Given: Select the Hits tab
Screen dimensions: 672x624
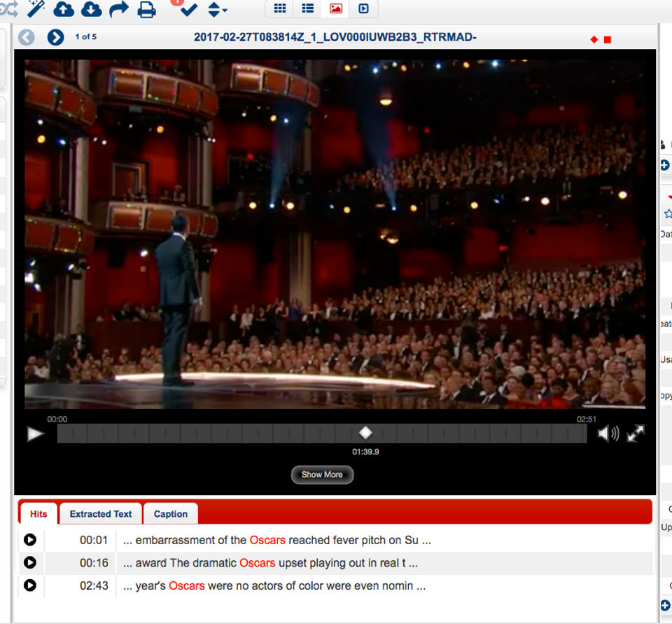Looking at the screenshot, I should pos(38,514).
